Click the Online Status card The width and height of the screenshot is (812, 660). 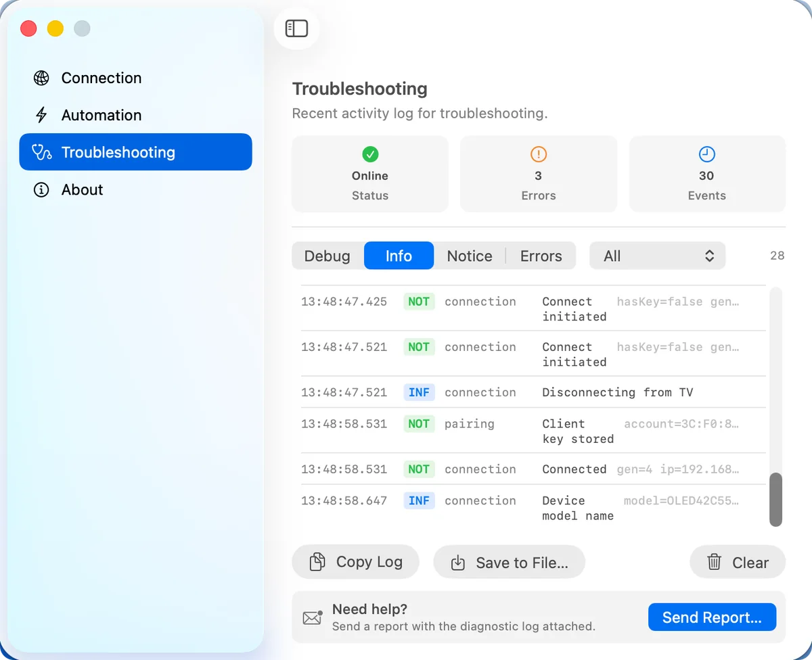tap(370, 174)
